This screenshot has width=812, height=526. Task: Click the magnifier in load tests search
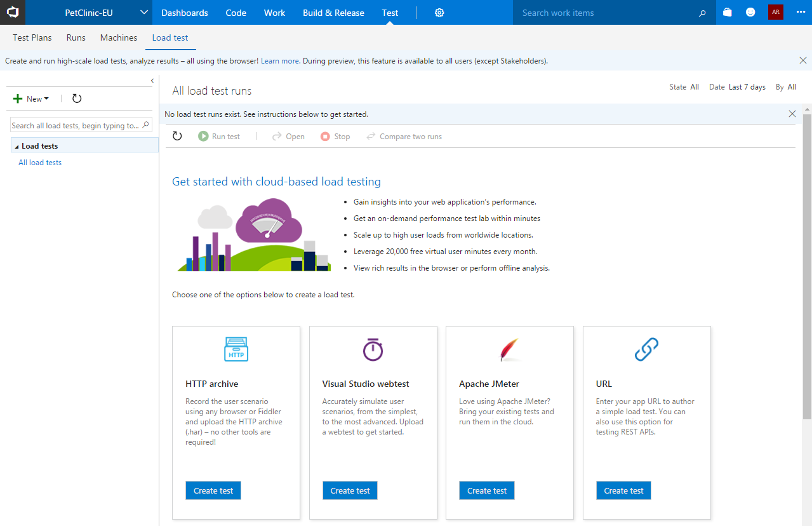pyautogui.click(x=146, y=125)
